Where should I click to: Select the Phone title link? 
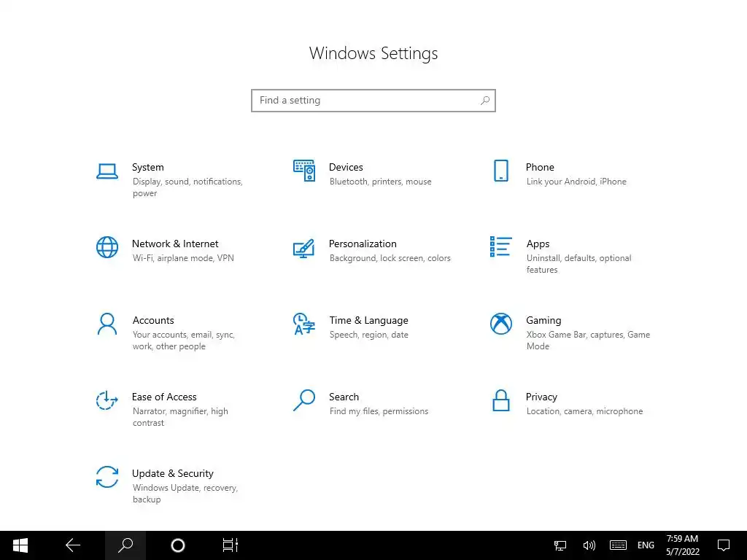click(x=540, y=167)
